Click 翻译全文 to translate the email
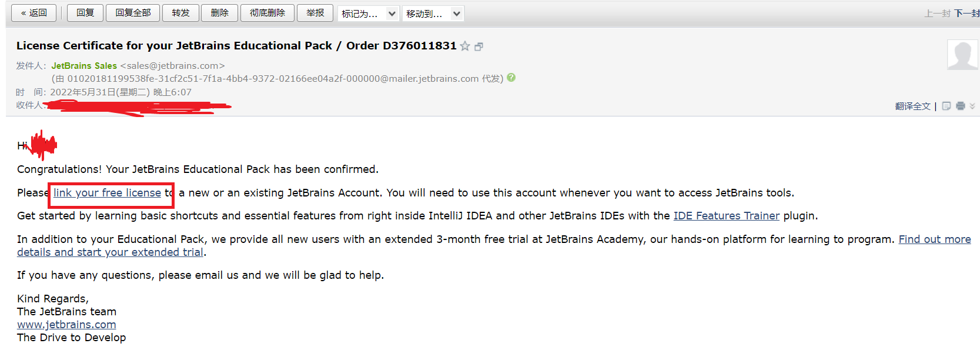The width and height of the screenshot is (980, 350). tap(912, 106)
